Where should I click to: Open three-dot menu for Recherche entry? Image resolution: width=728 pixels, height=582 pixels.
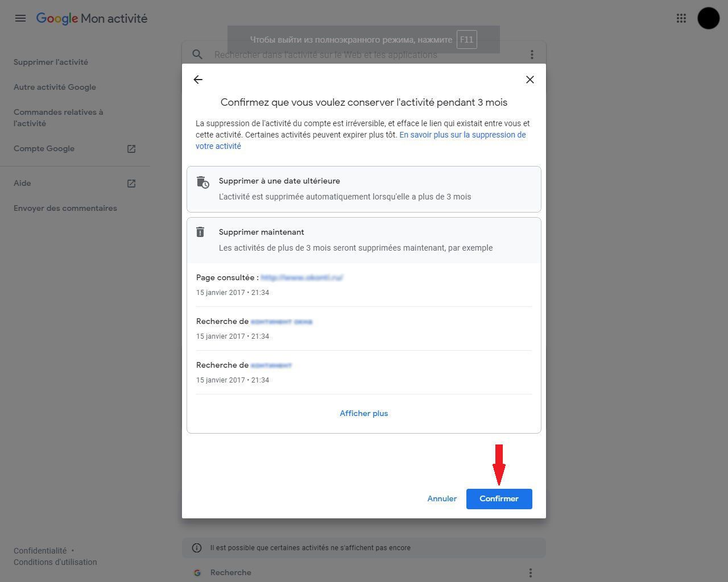coord(530,573)
